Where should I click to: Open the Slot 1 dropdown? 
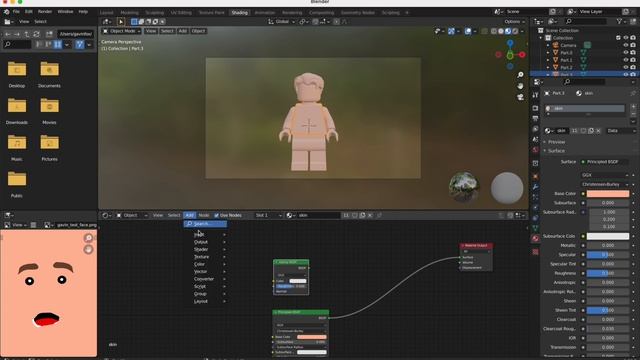point(268,215)
